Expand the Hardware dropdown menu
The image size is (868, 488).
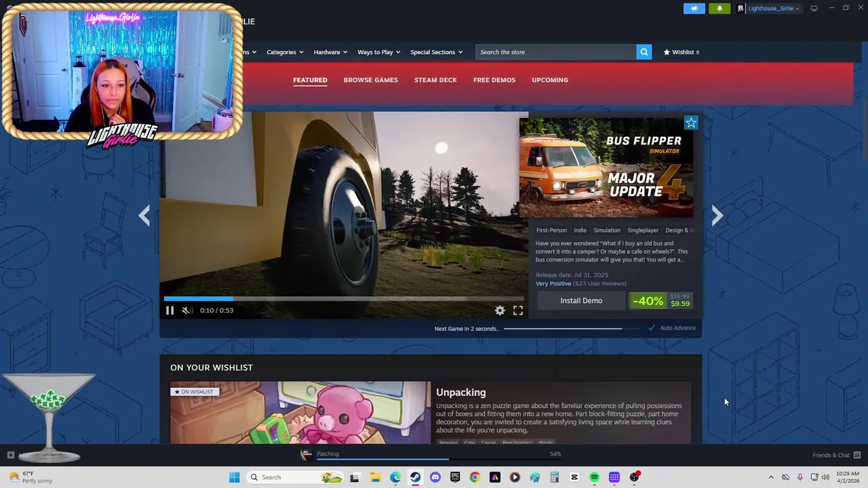[x=330, y=52]
